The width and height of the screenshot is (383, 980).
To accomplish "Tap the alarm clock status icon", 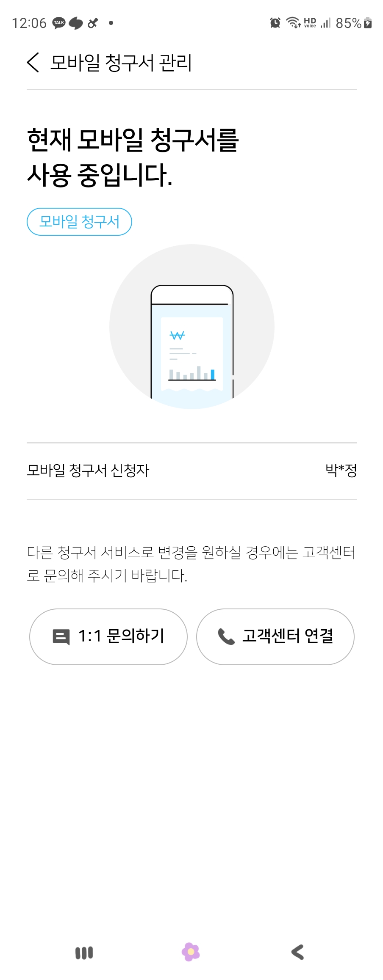I will [x=275, y=23].
